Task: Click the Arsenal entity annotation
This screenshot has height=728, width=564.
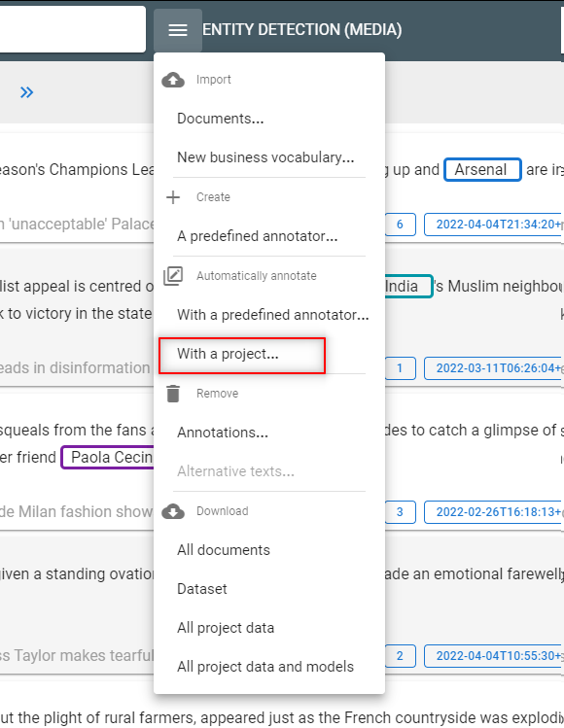Action: 482,170
